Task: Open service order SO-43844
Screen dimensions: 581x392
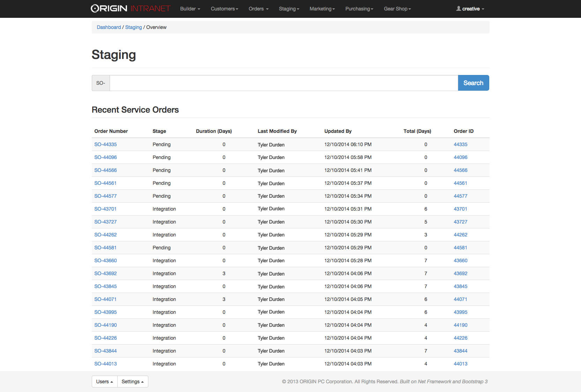Action: (105, 351)
